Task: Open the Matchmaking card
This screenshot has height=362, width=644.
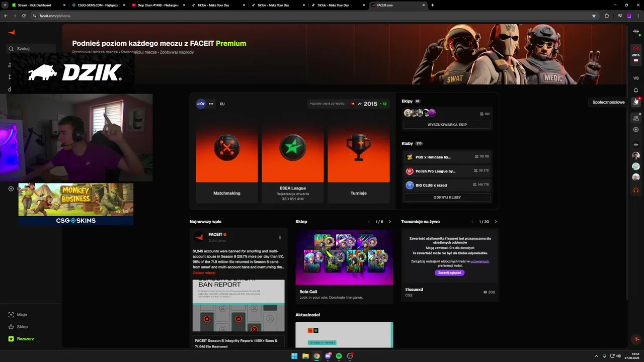Action: click(x=227, y=160)
